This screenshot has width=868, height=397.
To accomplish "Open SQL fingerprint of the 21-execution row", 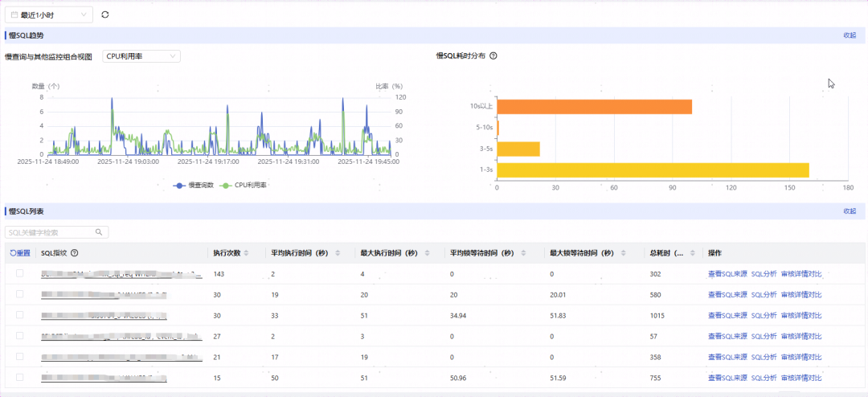I will coord(122,357).
